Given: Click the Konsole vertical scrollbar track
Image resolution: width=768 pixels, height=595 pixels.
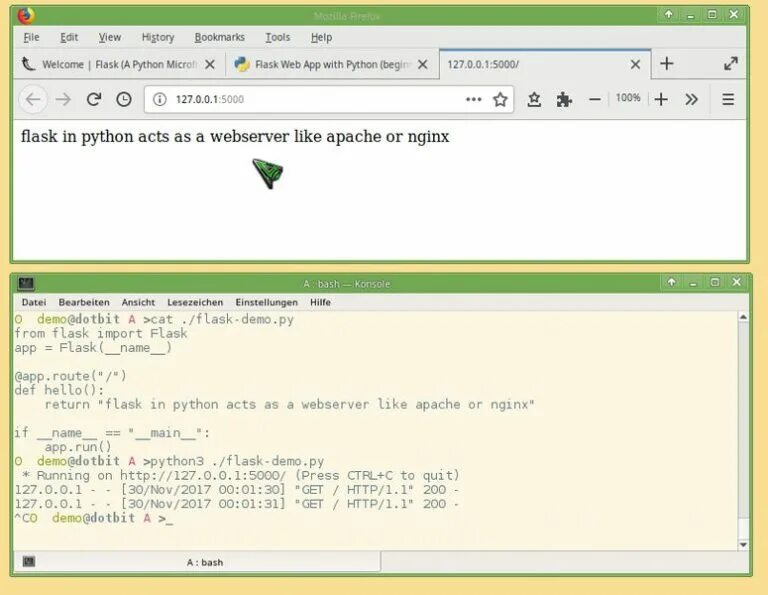Looking at the screenshot, I should tap(743, 431).
